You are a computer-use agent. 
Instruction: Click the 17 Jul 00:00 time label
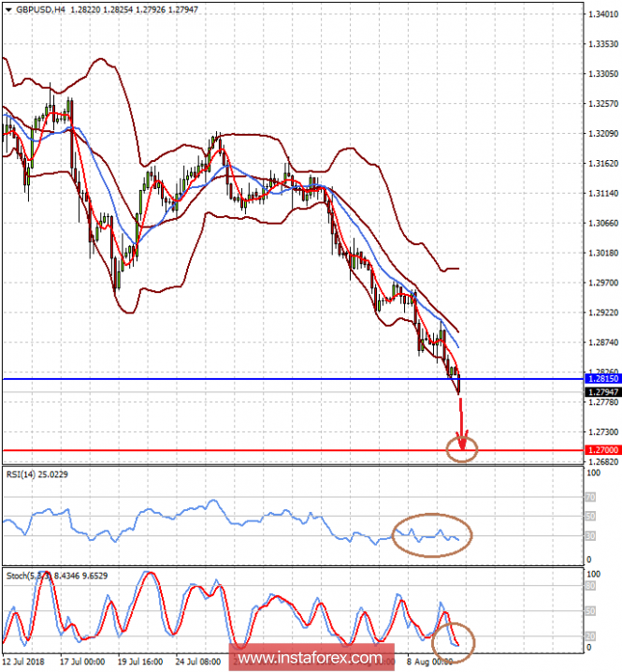coord(82,661)
